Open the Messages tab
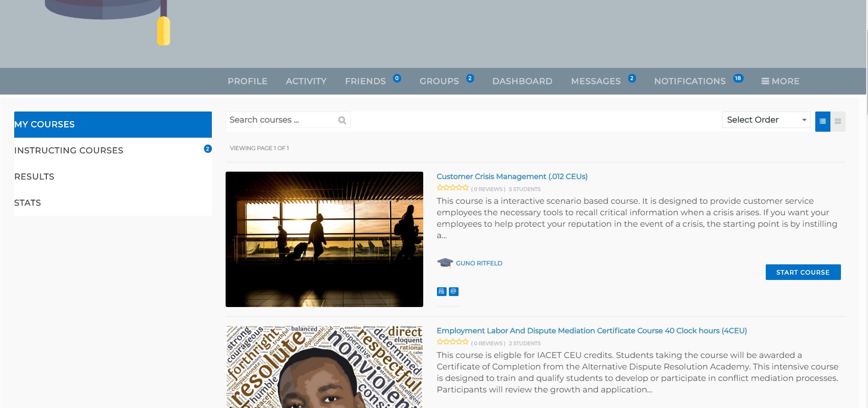Screen dimensions: 868x408 (x=596, y=81)
